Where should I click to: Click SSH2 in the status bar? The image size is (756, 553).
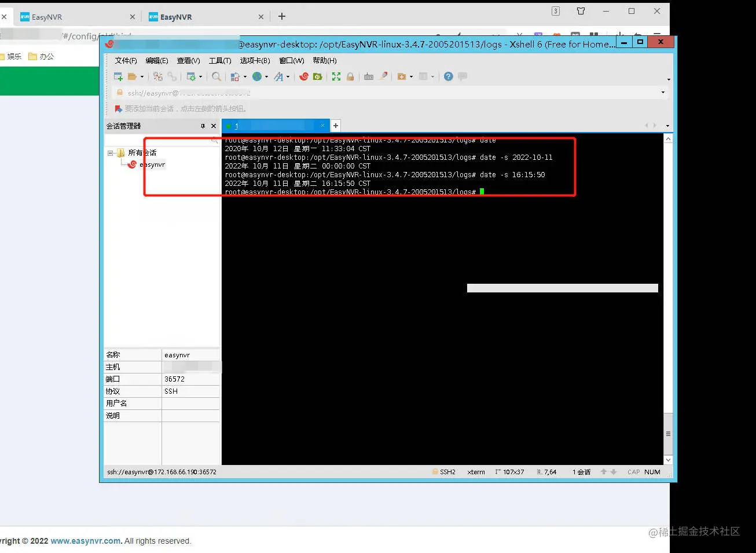pyautogui.click(x=447, y=472)
